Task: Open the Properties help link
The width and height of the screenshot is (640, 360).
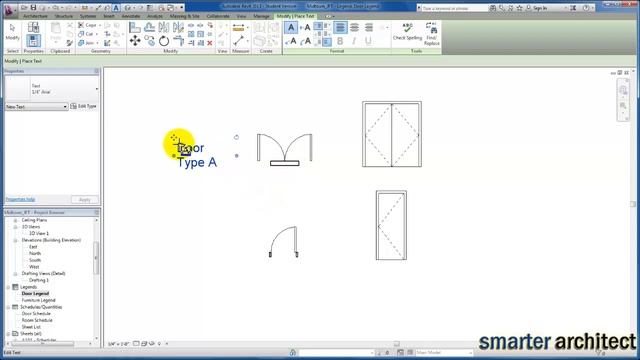Action: tap(20, 200)
